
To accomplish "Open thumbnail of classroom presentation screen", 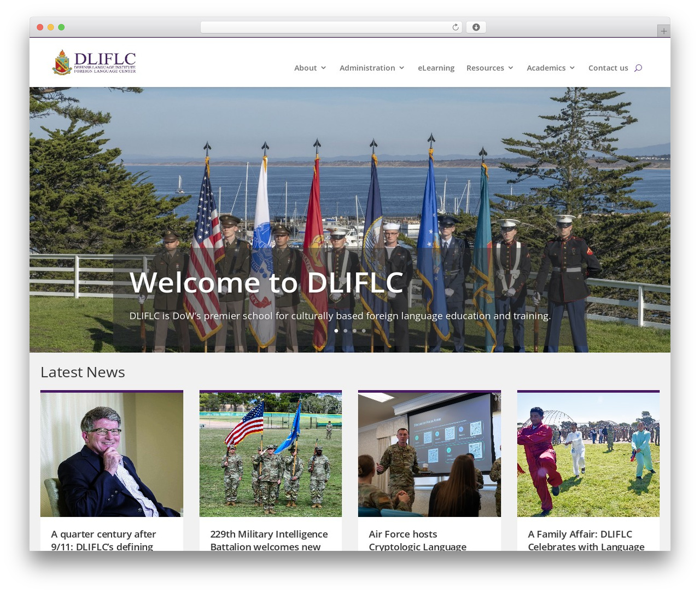I will click(429, 455).
